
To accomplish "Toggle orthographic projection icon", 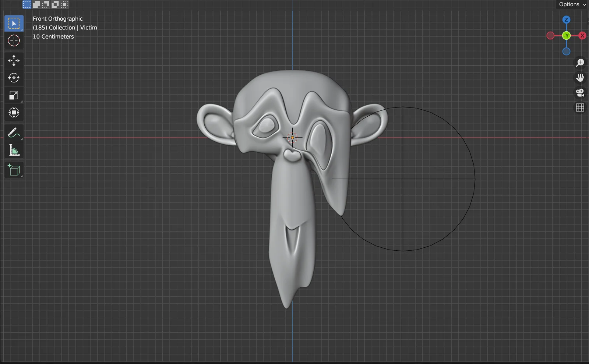I will click(580, 107).
